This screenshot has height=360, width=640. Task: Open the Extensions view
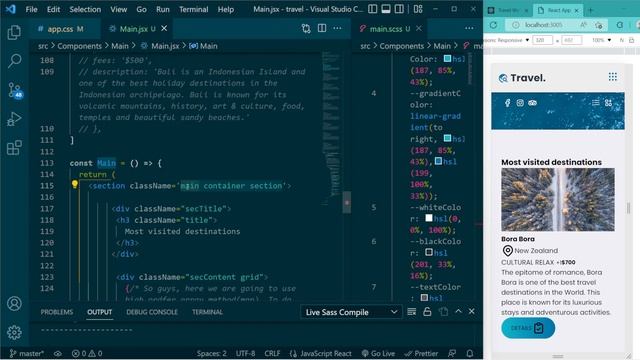coord(14,148)
